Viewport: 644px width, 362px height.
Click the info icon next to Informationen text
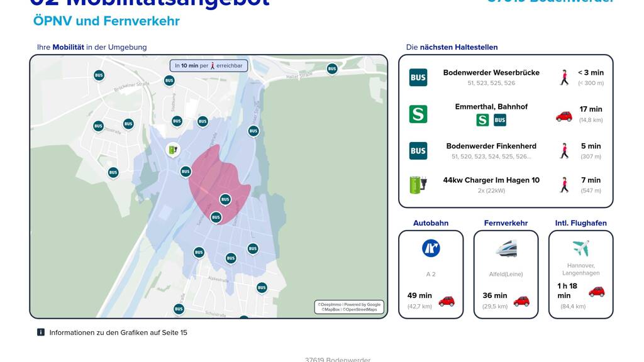(x=41, y=332)
